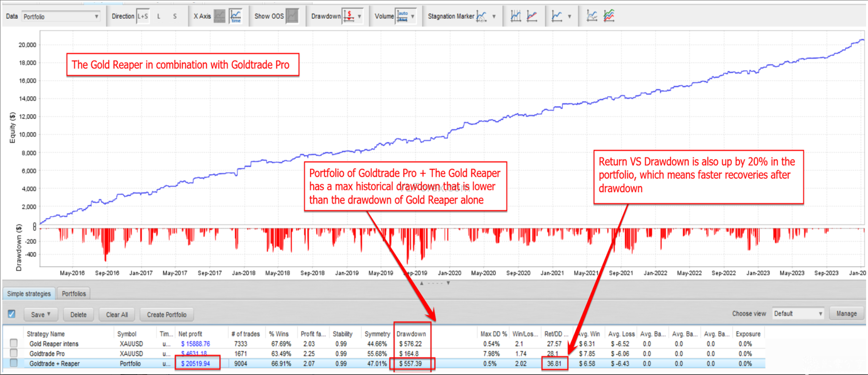
Task: Uncheck the select-all checkbox beside Save
Action: tap(12, 314)
